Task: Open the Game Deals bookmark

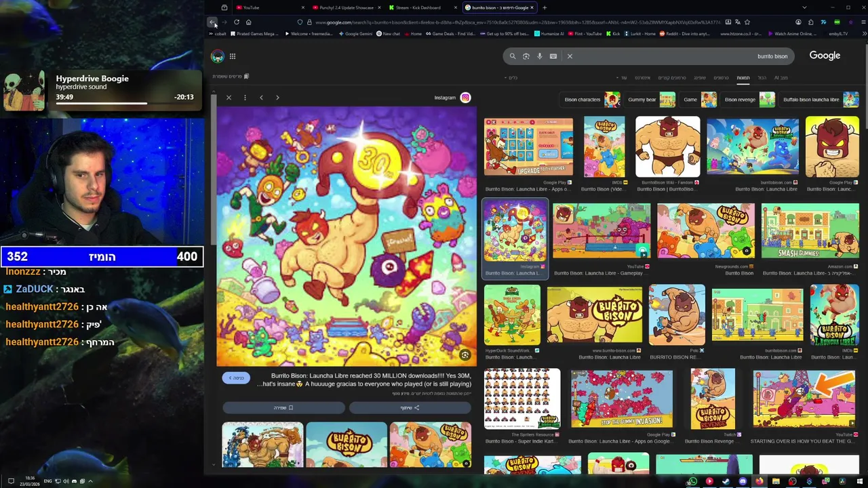Action: (451, 34)
